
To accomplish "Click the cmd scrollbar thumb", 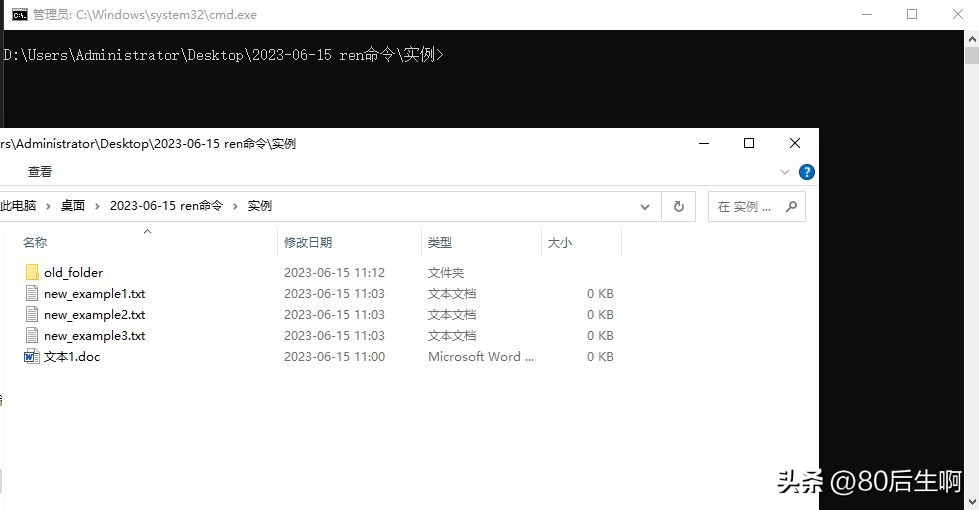I will pyautogui.click(x=972, y=55).
